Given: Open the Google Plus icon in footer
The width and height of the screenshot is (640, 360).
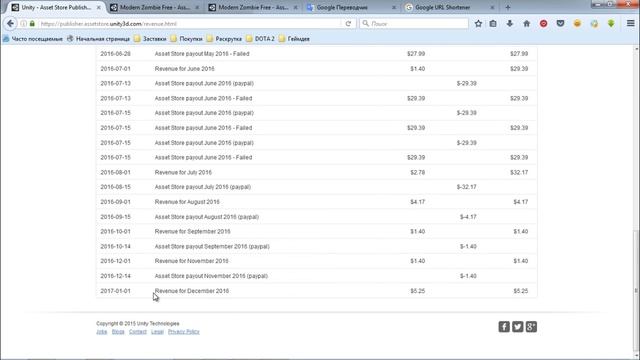Looking at the screenshot, I should 531,327.
